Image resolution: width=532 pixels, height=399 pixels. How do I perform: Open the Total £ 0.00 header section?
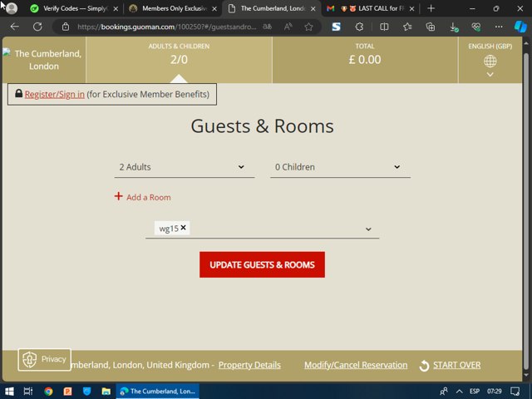pos(365,60)
